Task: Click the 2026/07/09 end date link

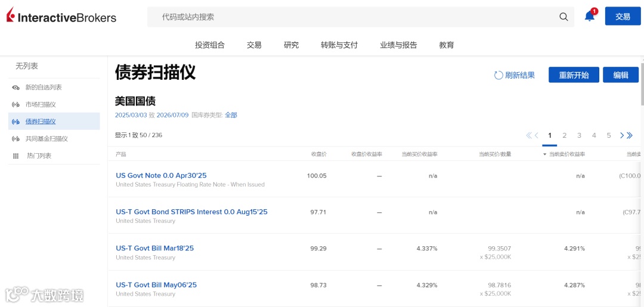Action: tap(172, 115)
